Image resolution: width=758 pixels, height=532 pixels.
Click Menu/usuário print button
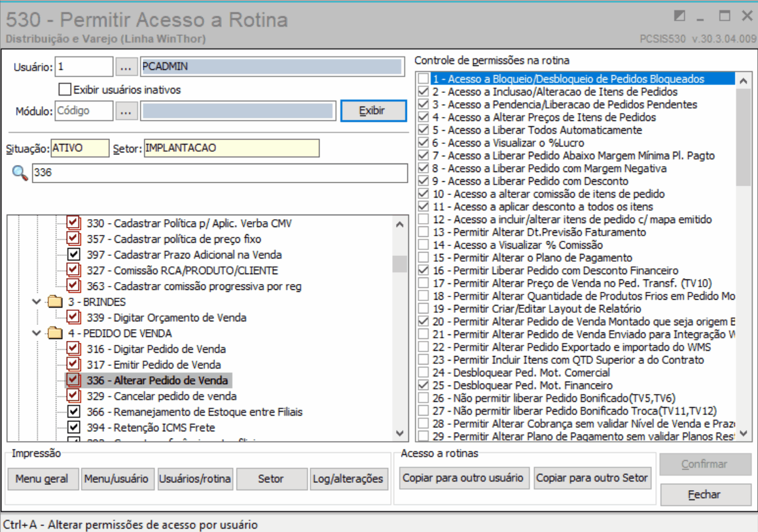[117, 479]
